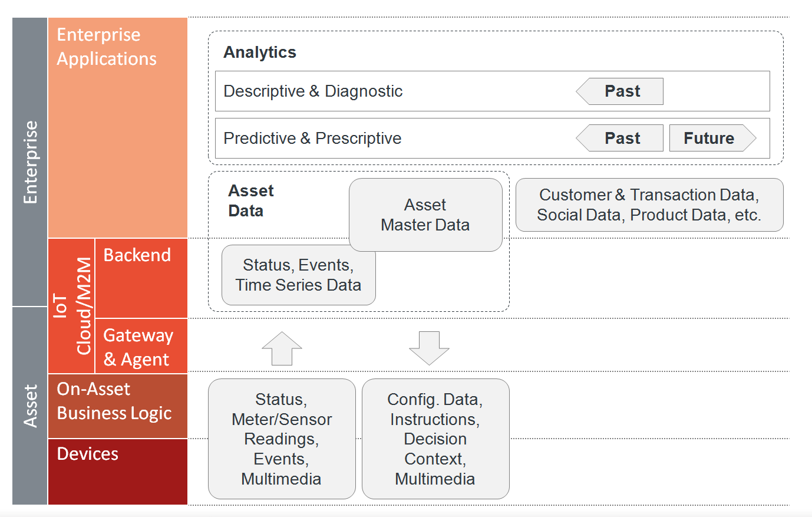Click the Asset Data heading
The image size is (812, 517).
tap(251, 201)
